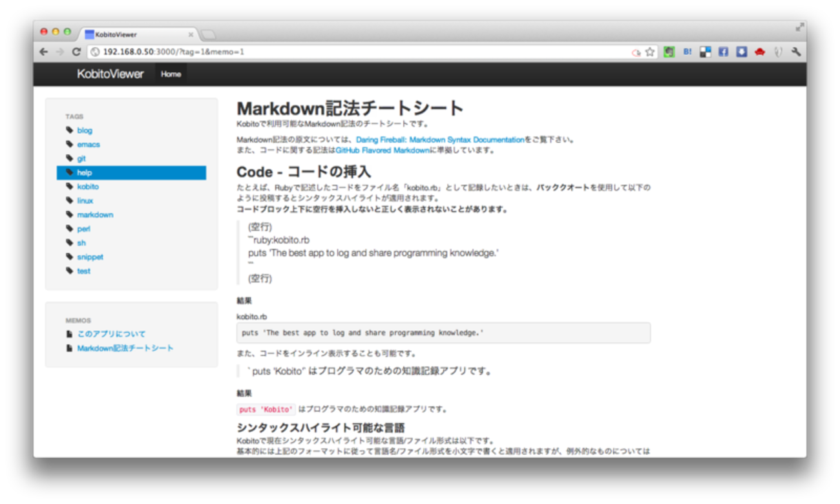This screenshot has width=840, height=504.
Task: Toggle fullscreen with top-right arrows
Action: (799, 27)
